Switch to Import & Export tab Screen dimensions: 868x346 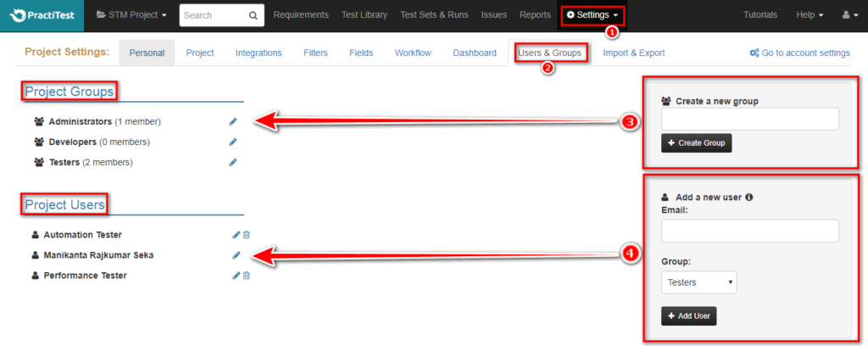click(634, 53)
